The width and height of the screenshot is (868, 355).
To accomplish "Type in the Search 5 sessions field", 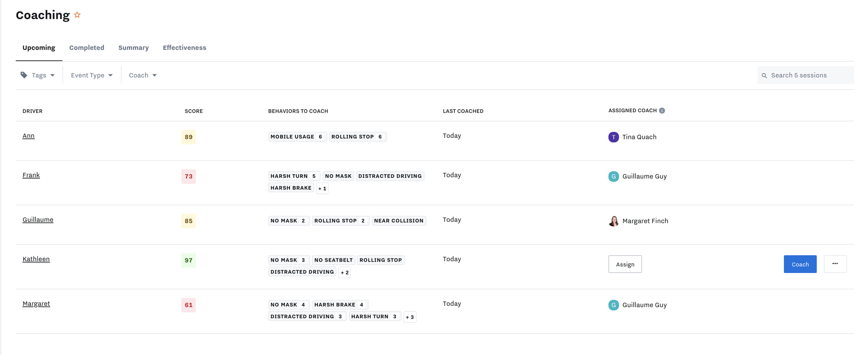I will pos(808,75).
